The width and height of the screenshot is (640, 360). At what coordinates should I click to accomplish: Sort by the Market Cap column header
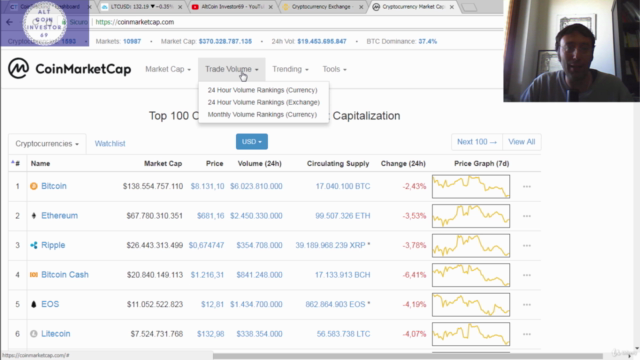[x=163, y=164]
